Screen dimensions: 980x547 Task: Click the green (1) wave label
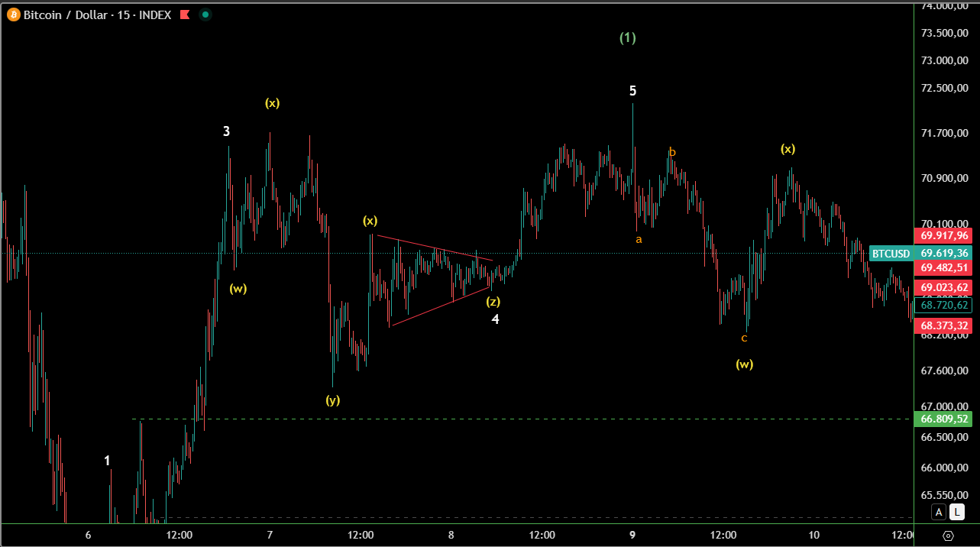[x=627, y=37]
